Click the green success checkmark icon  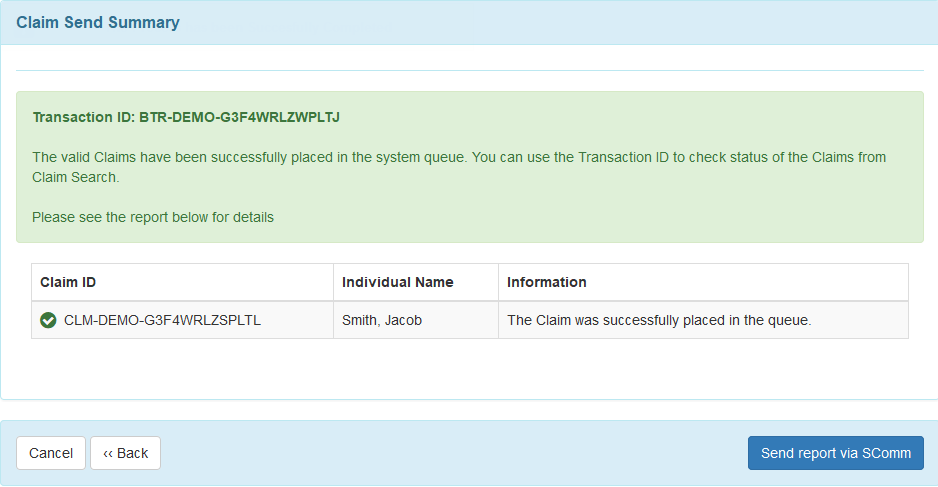coord(48,321)
